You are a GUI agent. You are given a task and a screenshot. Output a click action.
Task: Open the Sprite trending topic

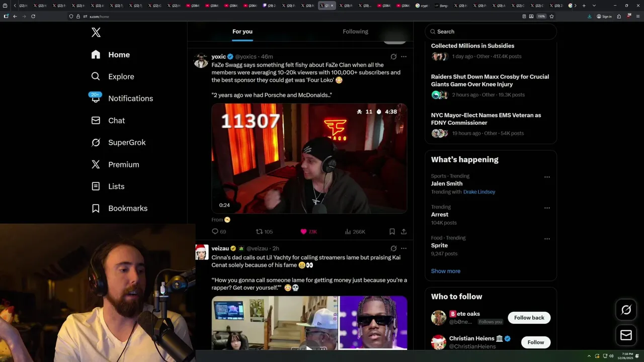tap(439, 246)
